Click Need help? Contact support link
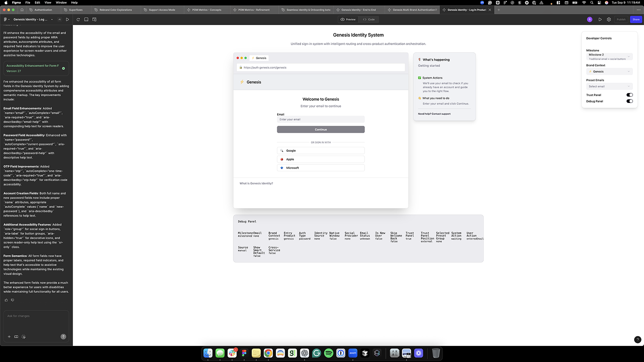The width and height of the screenshot is (644, 362). pyautogui.click(x=434, y=114)
